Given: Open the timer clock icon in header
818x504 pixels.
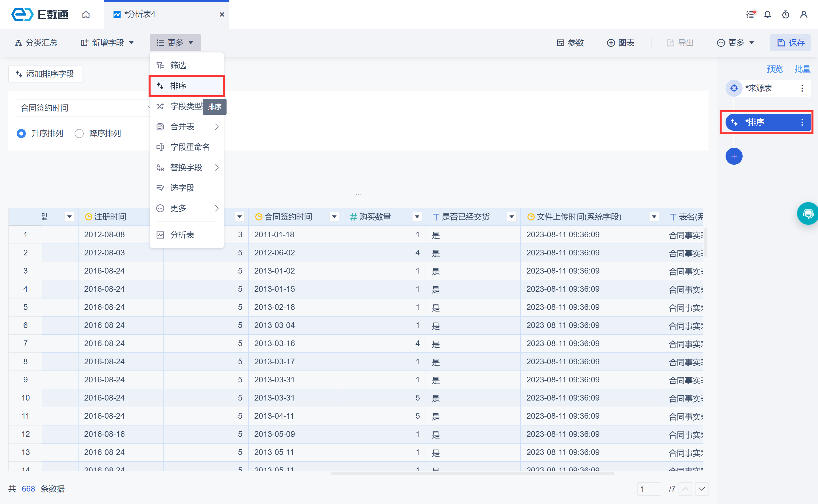Looking at the screenshot, I should coord(785,14).
